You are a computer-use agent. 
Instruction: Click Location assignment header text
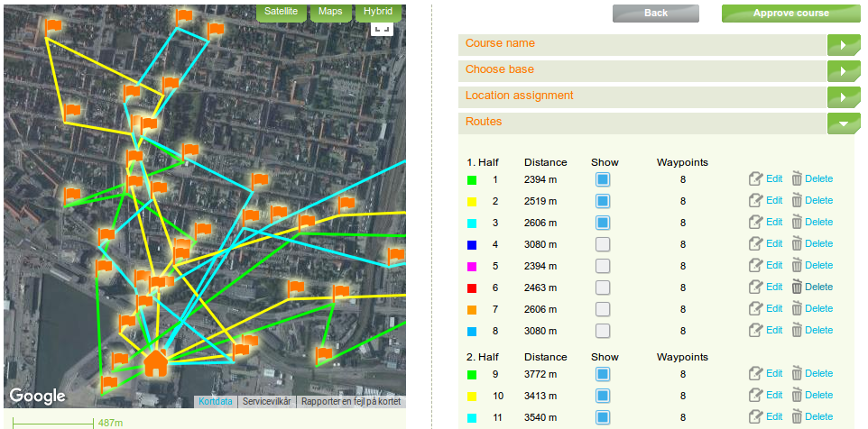[519, 96]
